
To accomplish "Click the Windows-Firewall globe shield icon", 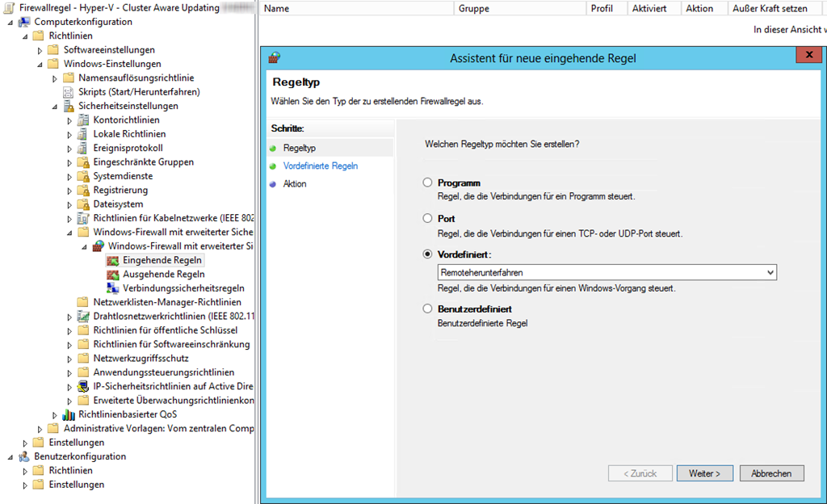I will coord(98,246).
